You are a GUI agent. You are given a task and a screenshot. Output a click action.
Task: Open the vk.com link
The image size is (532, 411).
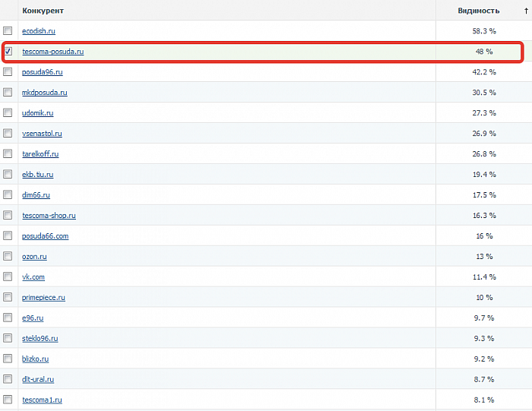pyautogui.click(x=33, y=277)
